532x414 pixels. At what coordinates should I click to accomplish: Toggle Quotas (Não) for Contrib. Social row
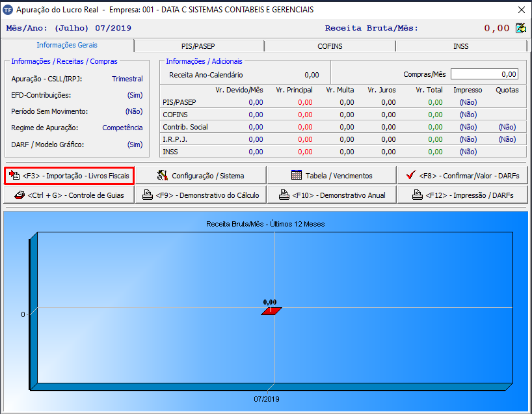click(507, 127)
